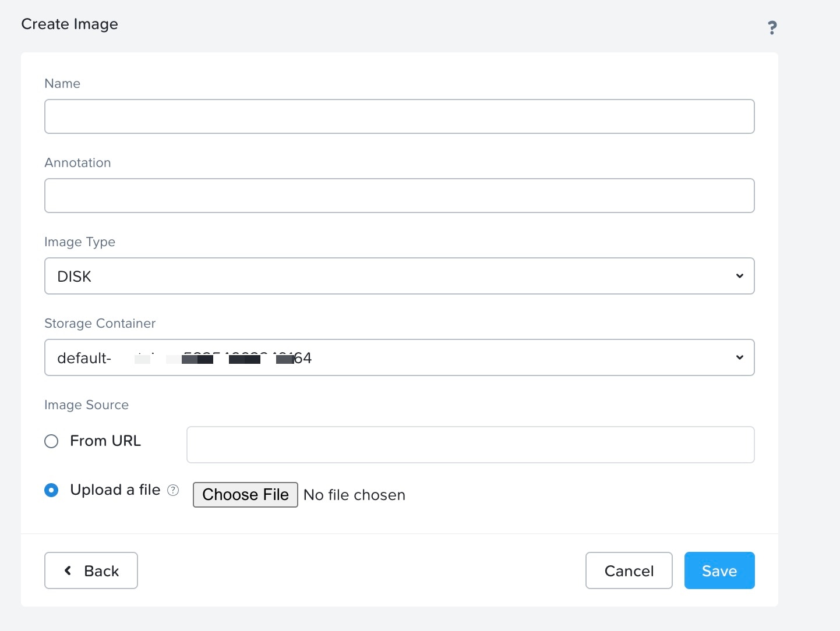This screenshot has height=631, width=840.
Task: Click the Storage Container dropdown arrow
Action: point(739,357)
